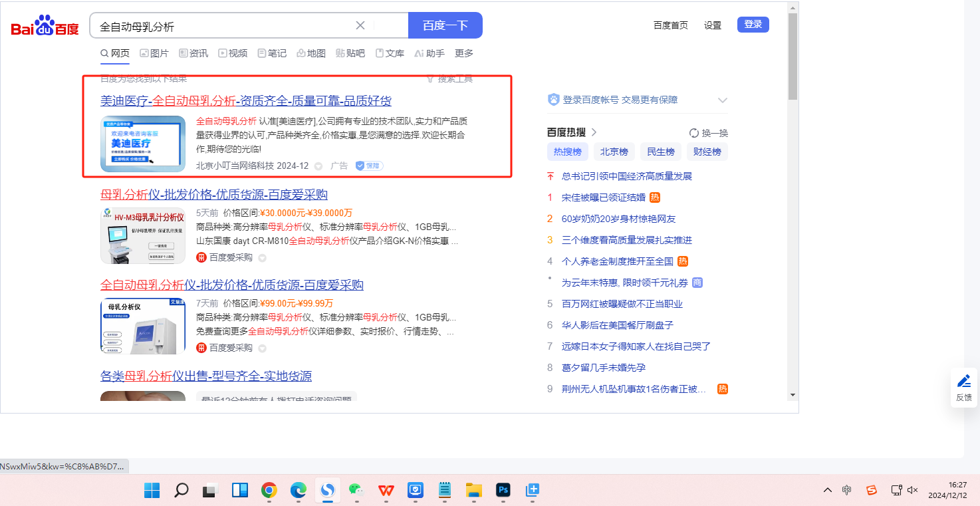Open the dropdown arrow beside 北京小叮当网络科技
Viewport: 980px width, 506px height.
point(318,166)
